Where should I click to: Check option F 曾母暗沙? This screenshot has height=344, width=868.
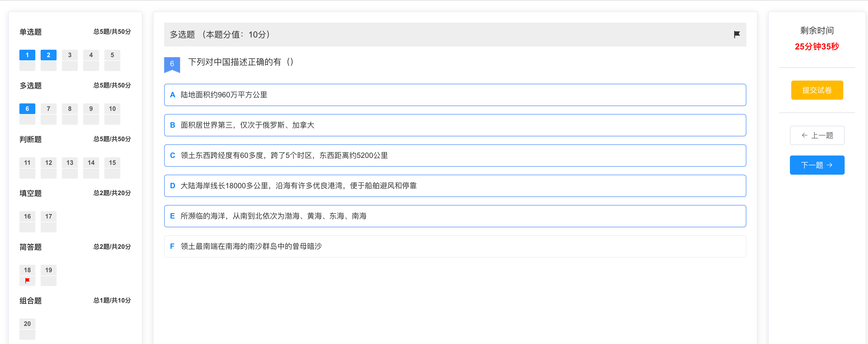tap(455, 246)
